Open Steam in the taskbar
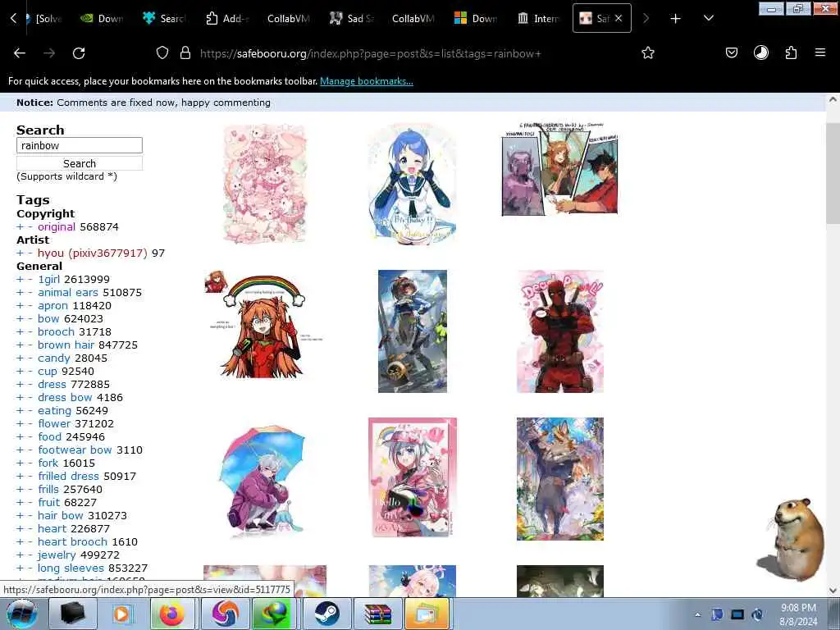This screenshot has height=630, width=840. [x=326, y=614]
